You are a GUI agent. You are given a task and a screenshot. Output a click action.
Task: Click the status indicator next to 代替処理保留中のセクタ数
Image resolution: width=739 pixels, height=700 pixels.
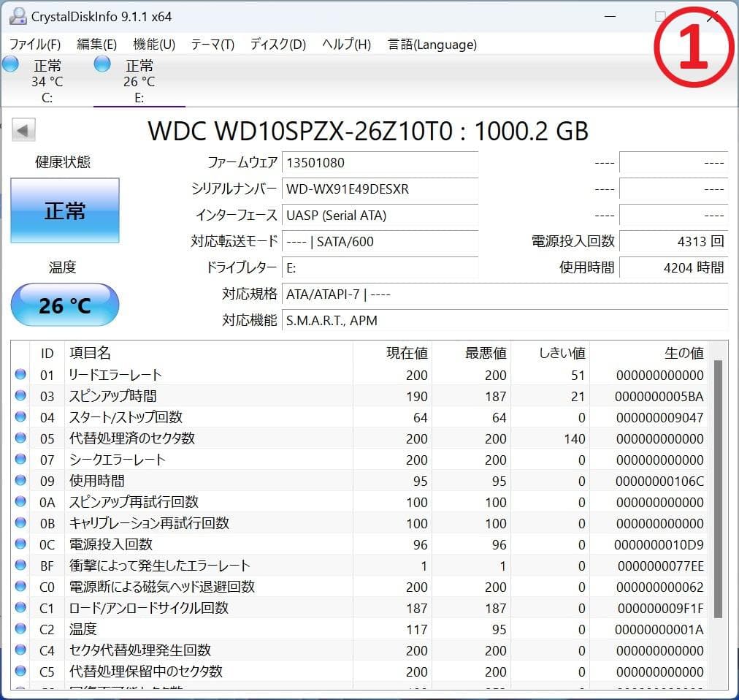tap(20, 672)
